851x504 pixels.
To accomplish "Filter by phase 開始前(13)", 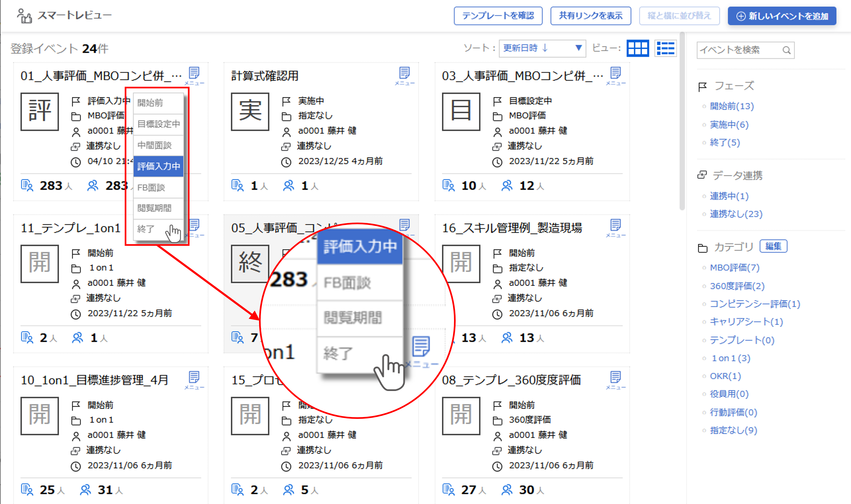I will 732,106.
